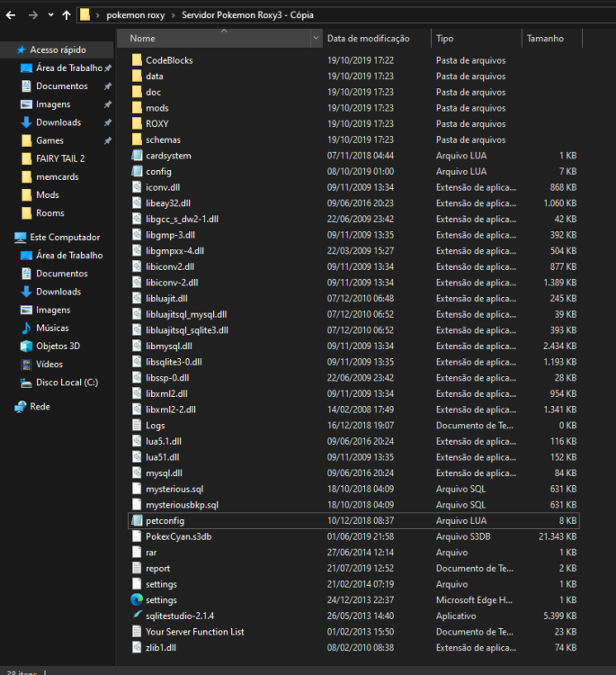Go back with the back arrow

tap(11, 15)
